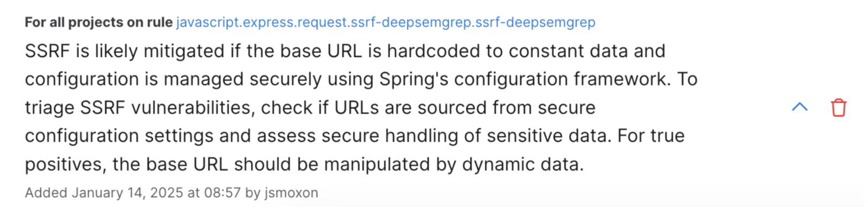The image size is (868, 221).
Task: Click the phrase "constant data" in the first line
Action: (568, 51)
